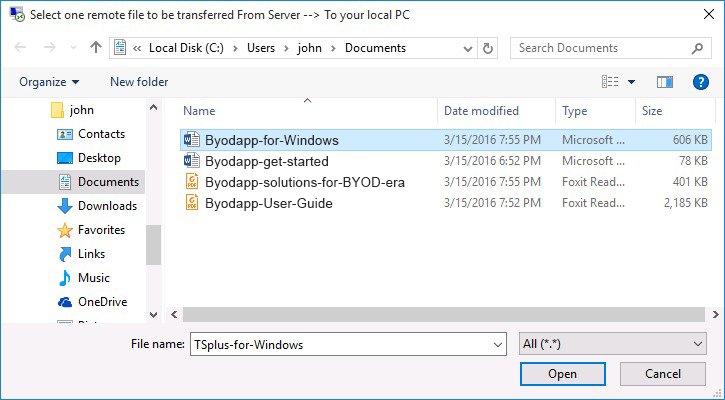The height and width of the screenshot is (400, 725).
Task: Open Downloads in navigation pane
Action: [107, 206]
